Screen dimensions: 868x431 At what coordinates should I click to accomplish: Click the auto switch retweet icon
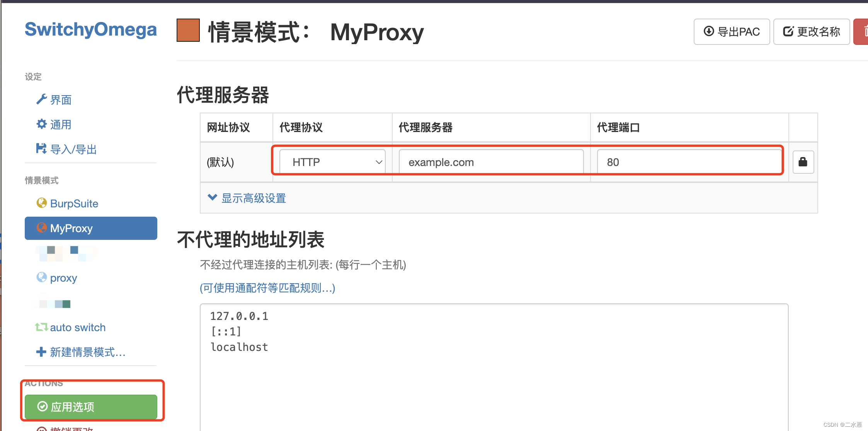pyautogui.click(x=41, y=327)
